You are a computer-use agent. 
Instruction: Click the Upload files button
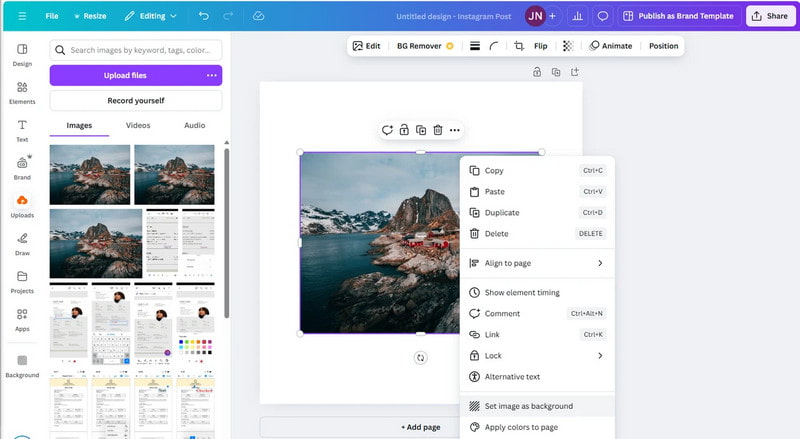click(x=125, y=75)
